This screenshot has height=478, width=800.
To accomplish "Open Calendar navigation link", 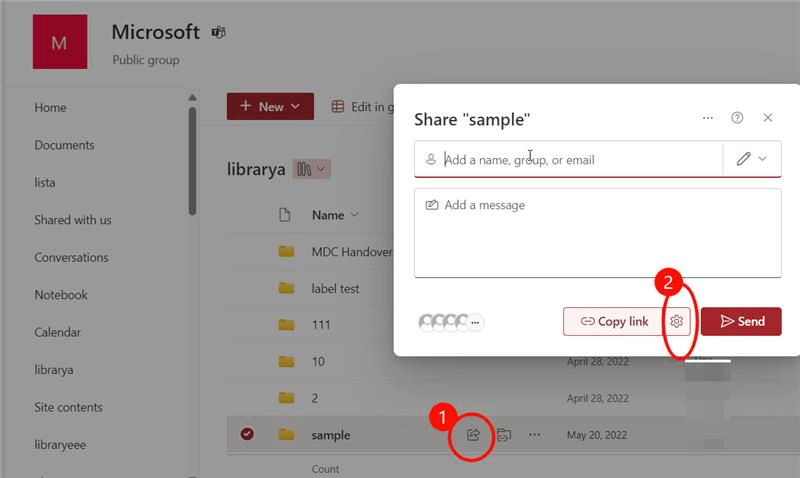I will point(58,333).
